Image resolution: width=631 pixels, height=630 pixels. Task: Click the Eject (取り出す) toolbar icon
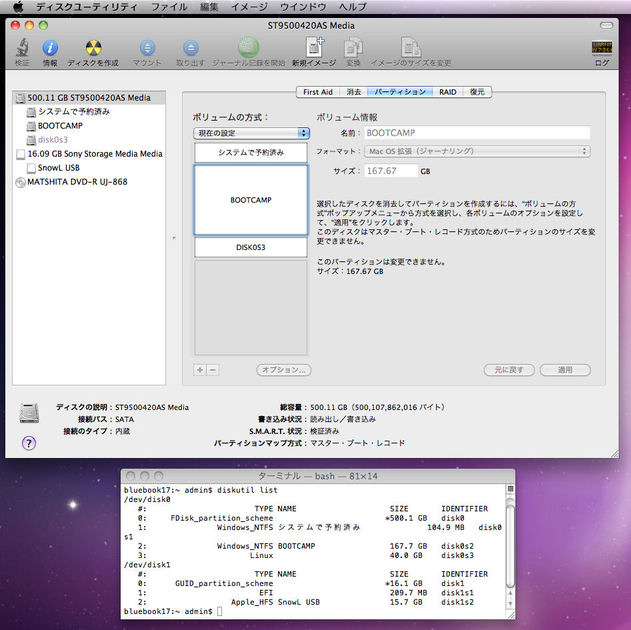tap(190, 48)
